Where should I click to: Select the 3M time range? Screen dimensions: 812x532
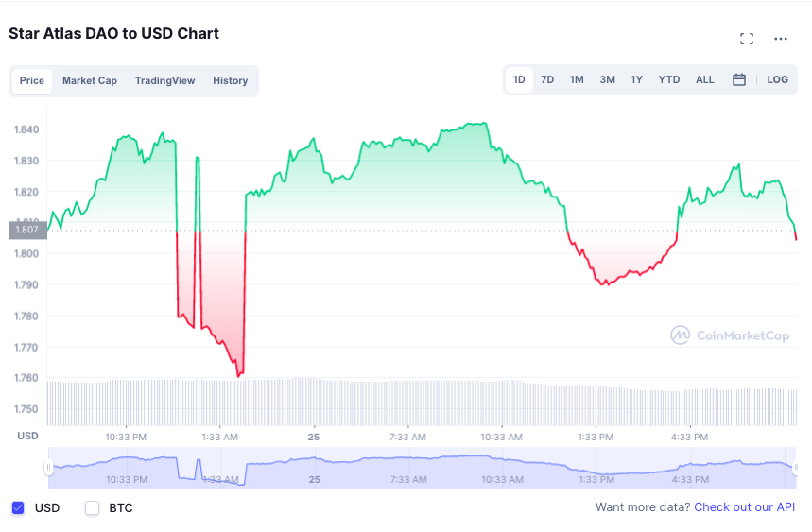607,79
